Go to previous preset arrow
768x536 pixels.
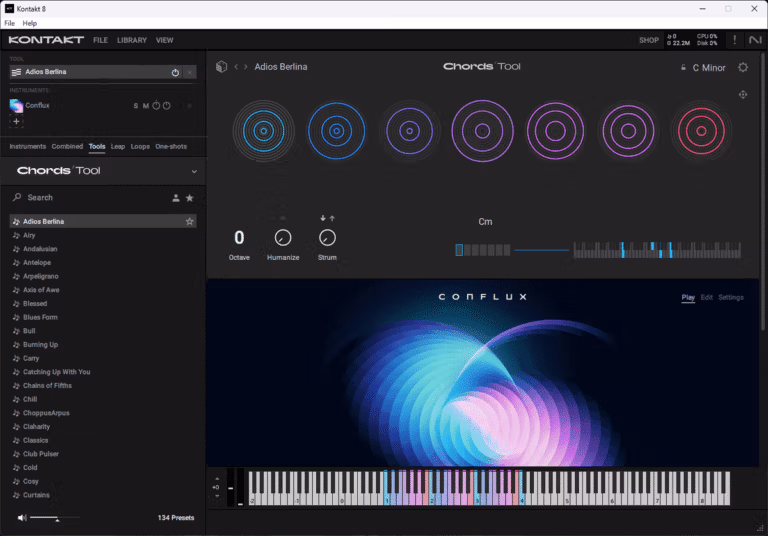point(236,67)
